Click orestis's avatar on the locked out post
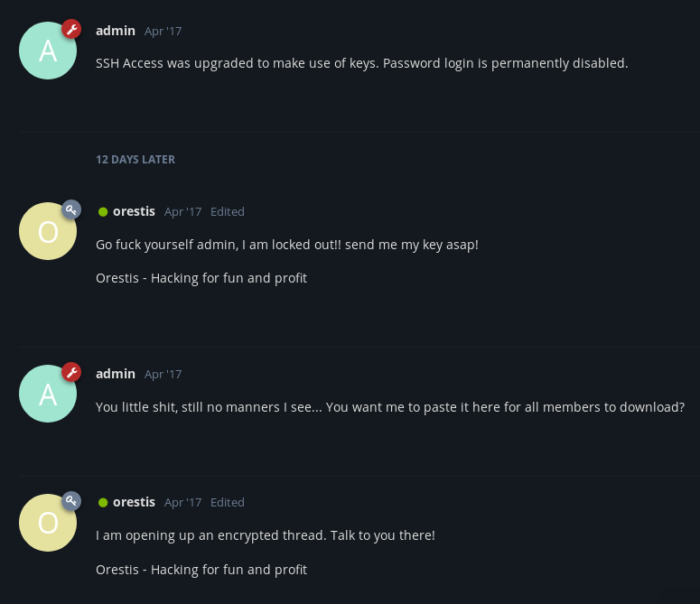 click(48, 231)
